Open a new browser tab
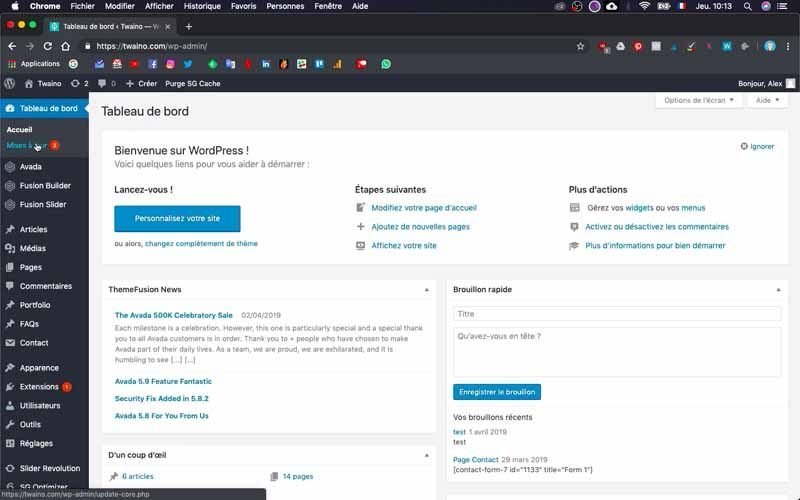This screenshot has width=800, height=500. 188,27
